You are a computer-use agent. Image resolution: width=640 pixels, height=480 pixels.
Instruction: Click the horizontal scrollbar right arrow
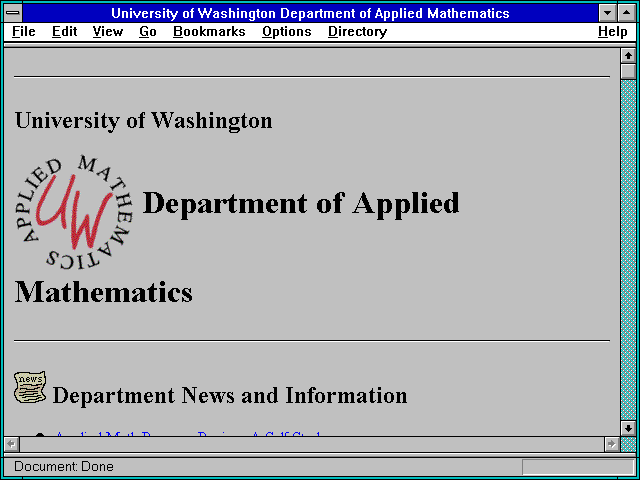[612, 444]
